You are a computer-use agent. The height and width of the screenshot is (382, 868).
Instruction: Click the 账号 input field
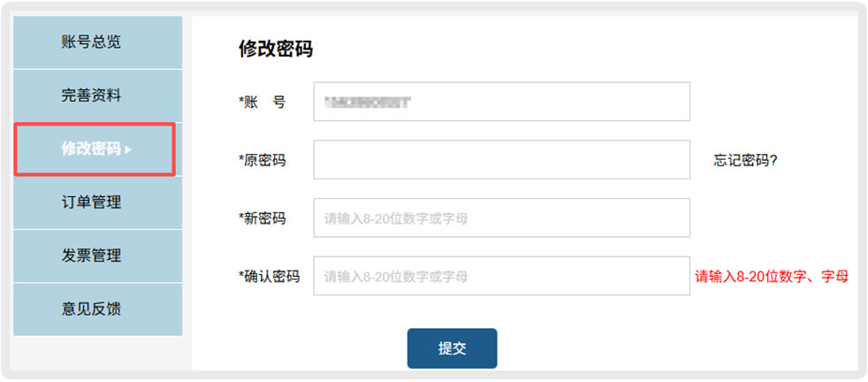(501, 102)
